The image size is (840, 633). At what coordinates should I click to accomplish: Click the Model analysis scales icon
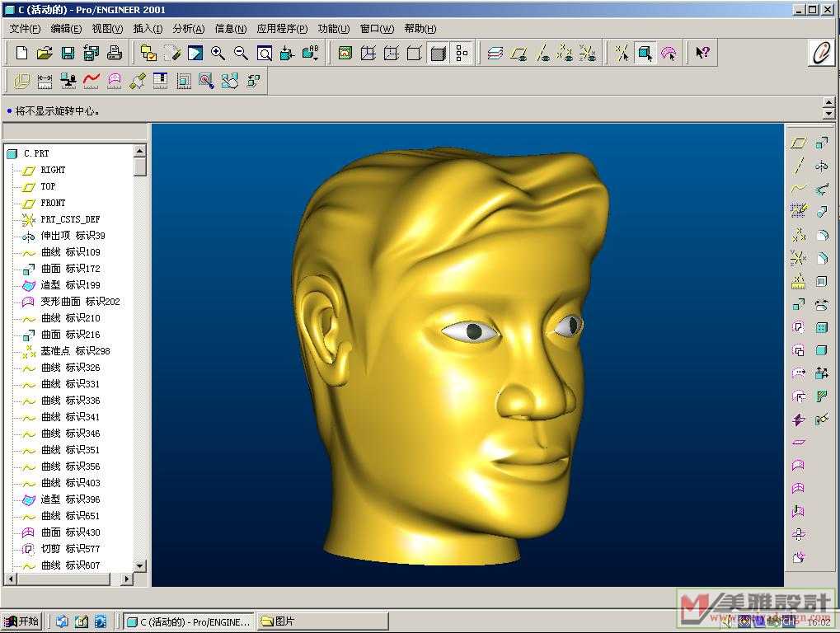click(68, 81)
